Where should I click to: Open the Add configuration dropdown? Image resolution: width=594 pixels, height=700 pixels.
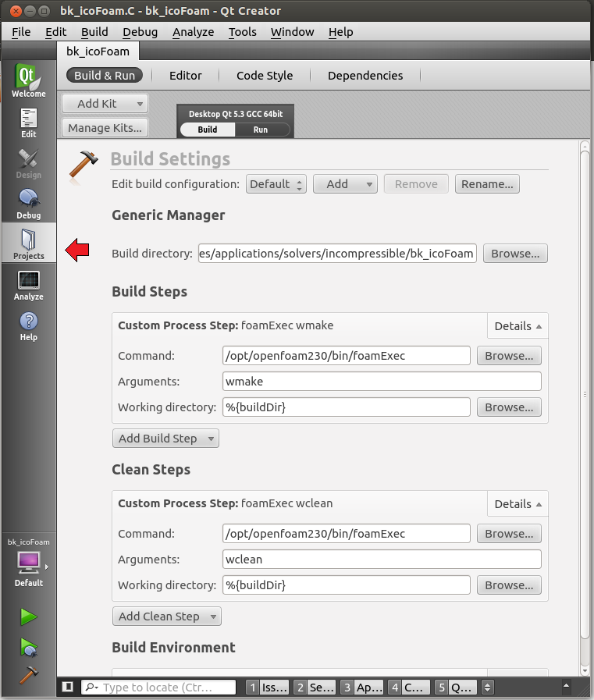tap(345, 184)
